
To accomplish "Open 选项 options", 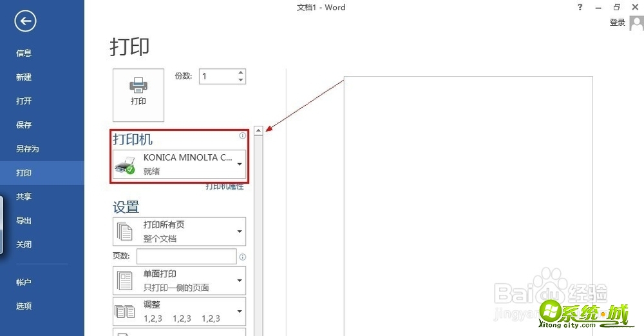I will click(x=24, y=306).
